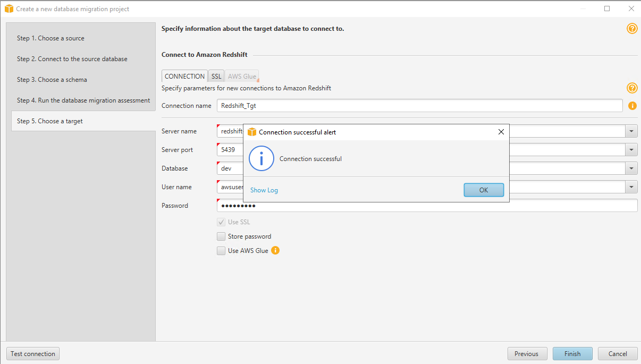Maximize the migration project window
Screen dimensions: 641x364
point(607,9)
